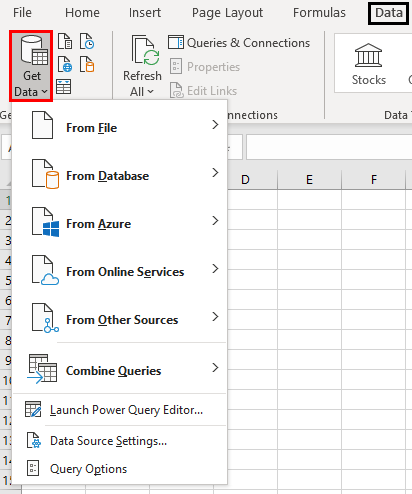Expand the Combine Queries submenu arrow

coord(215,368)
